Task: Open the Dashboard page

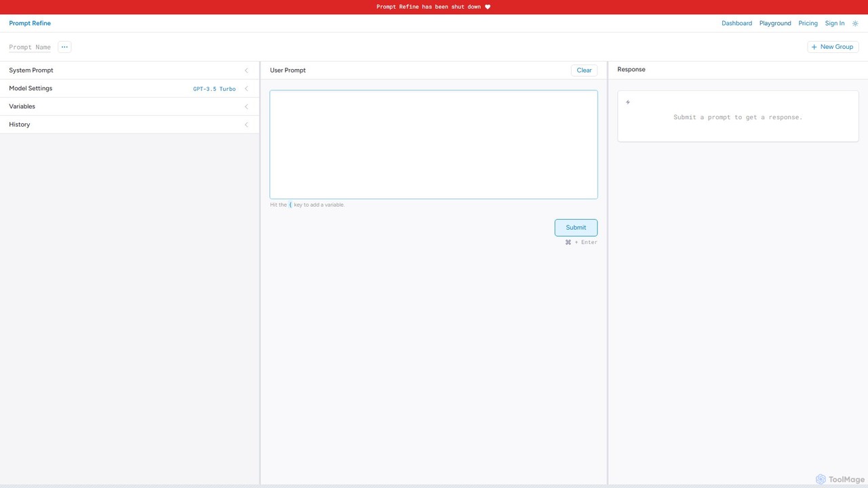Action: pyautogui.click(x=736, y=23)
